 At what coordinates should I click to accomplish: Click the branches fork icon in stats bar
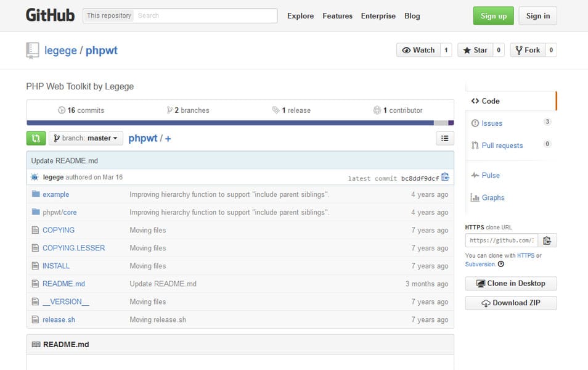(x=169, y=110)
